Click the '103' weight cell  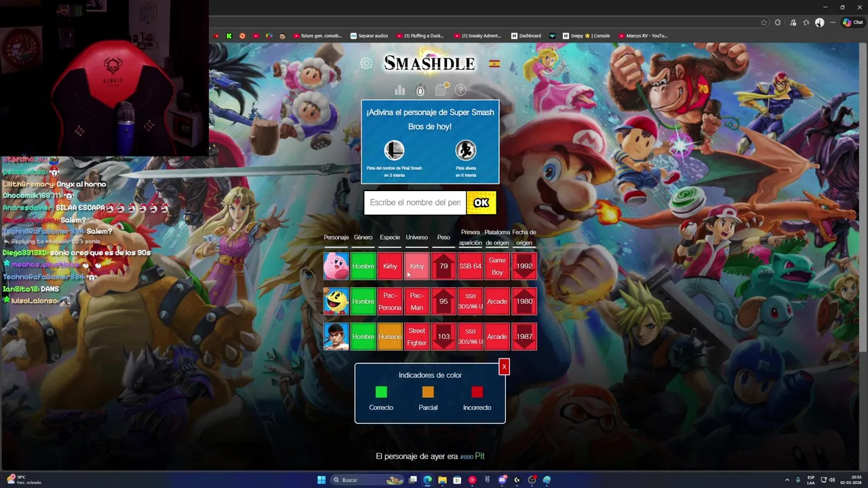pyautogui.click(x=443, y=337)
